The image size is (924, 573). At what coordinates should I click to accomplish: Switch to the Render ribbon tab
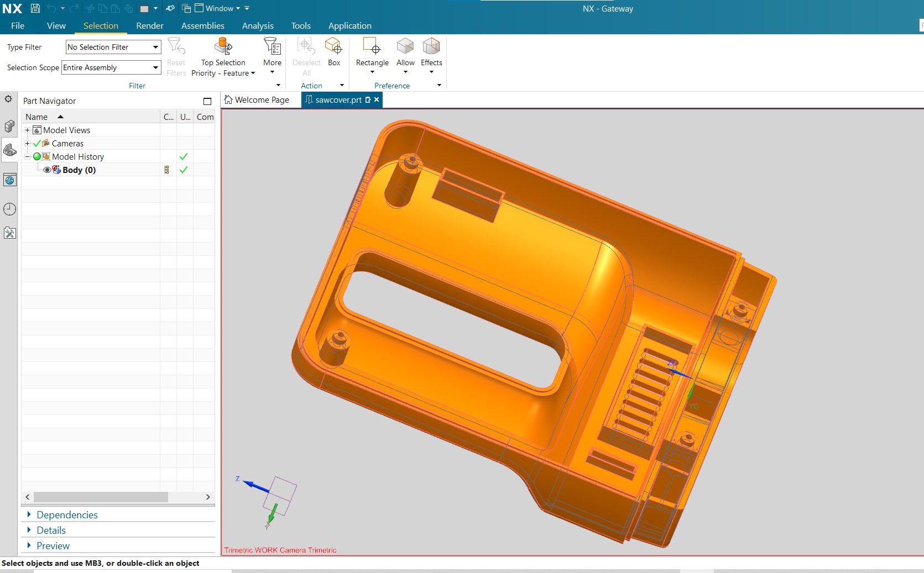click(x=150, y=25)
